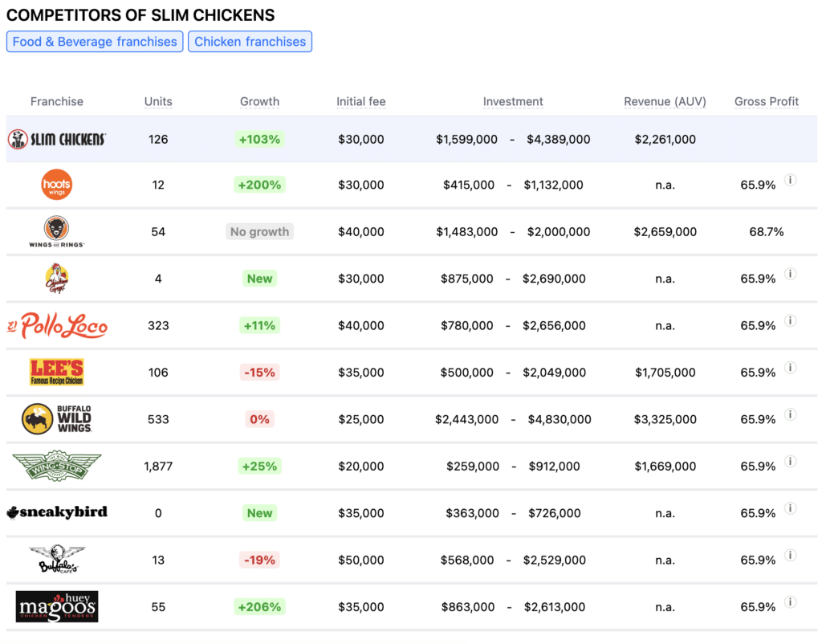This screenshot has width=822, height=644.
Task: Click the Franchise column header
Action: coord(57,101)
